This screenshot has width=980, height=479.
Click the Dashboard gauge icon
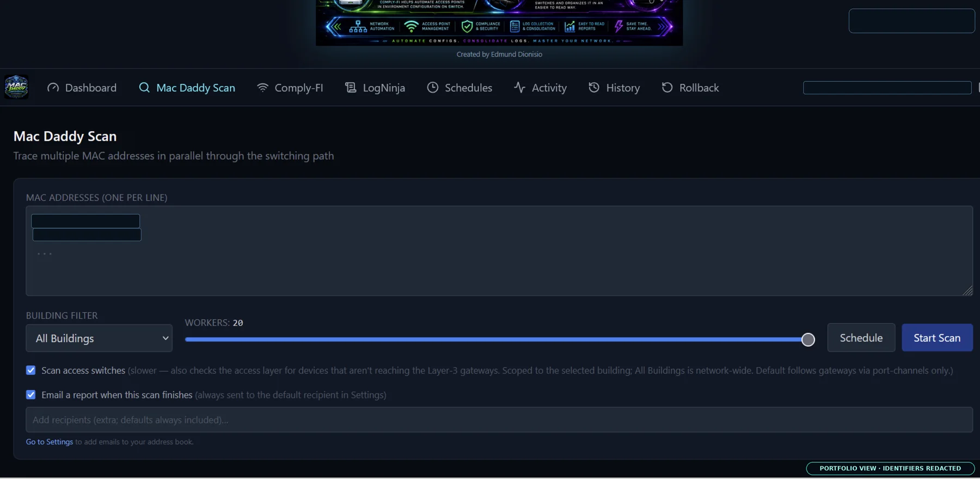coord(53,88)
